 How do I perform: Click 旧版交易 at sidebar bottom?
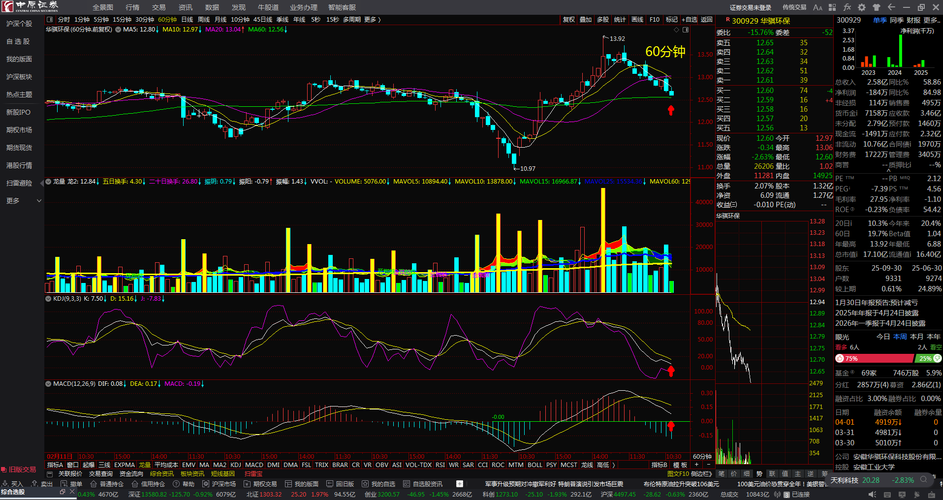click(x=20, y=469)
